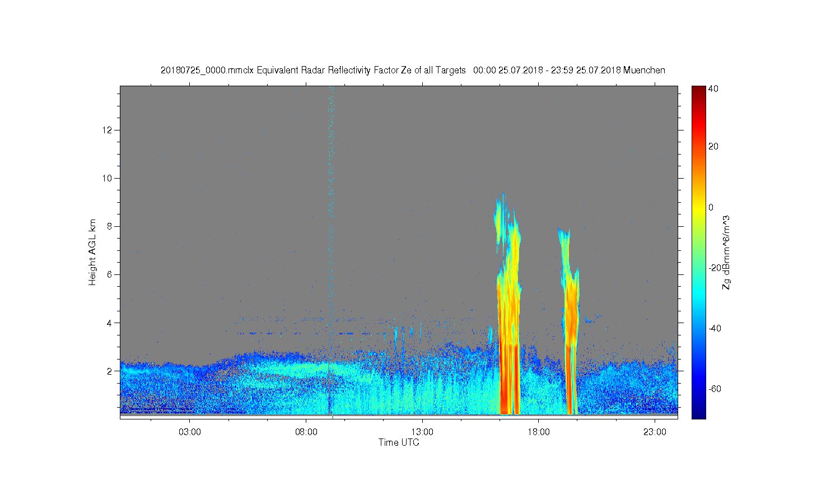Click the dark red top of colorbar
This screenshot has height=504, width=840.
(x=698, y=91)
